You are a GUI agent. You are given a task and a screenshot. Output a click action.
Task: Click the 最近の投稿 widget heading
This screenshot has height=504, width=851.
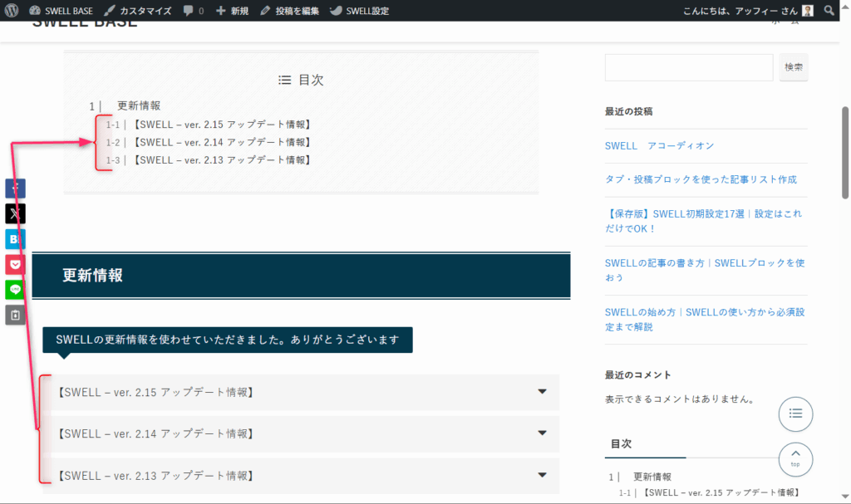pyautogui.click(x=628, y=112)
